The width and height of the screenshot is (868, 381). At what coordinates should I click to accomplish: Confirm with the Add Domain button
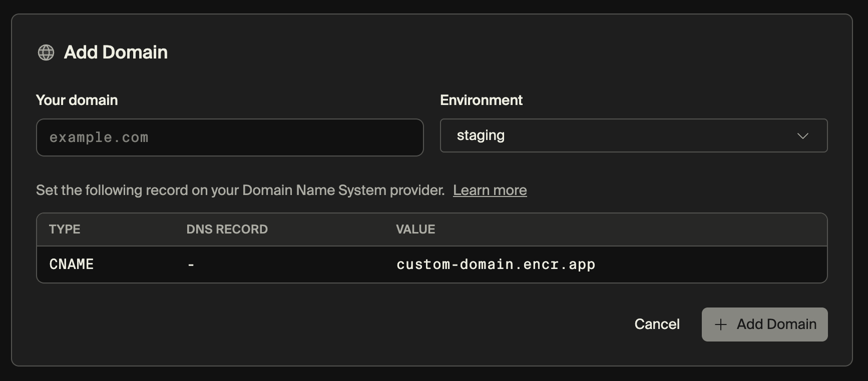(765, 324)
